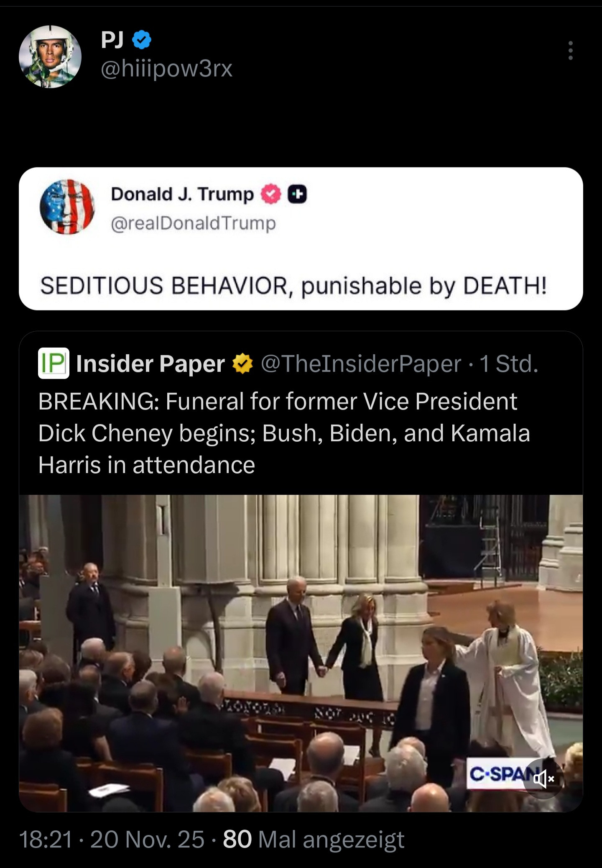This screenshot has height=868, width=602.
Task: Open the Insider Paper IP logo avatar
Action: [x=54, y=363]
